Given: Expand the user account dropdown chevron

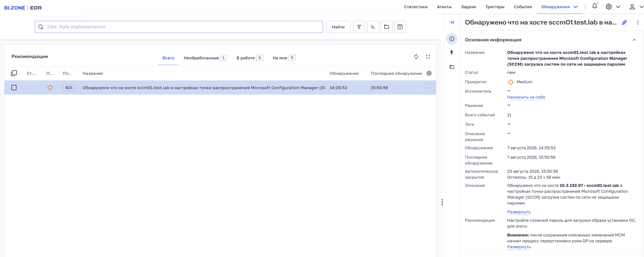Looking at the screenshot, I should point(641,7).
